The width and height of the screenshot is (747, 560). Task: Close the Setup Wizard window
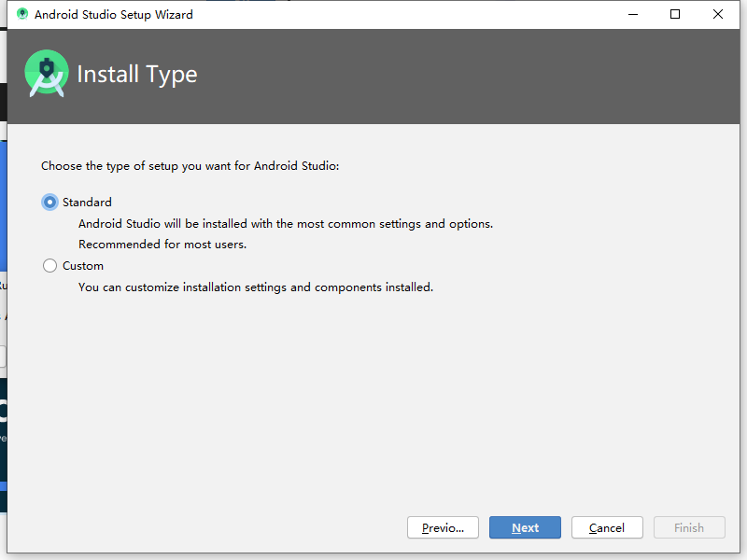[718, 14]
